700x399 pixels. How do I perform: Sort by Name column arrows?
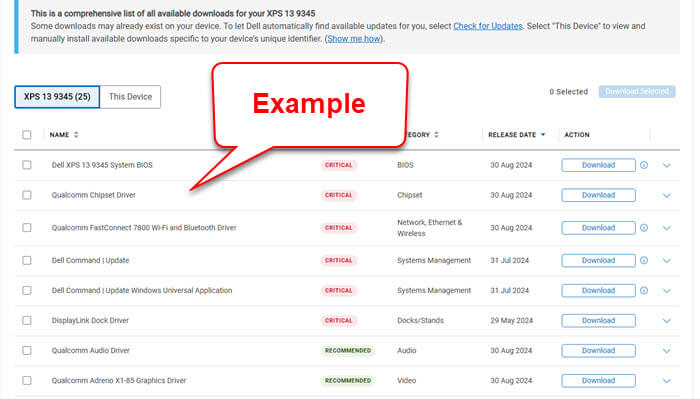click(x=76, y=135)
